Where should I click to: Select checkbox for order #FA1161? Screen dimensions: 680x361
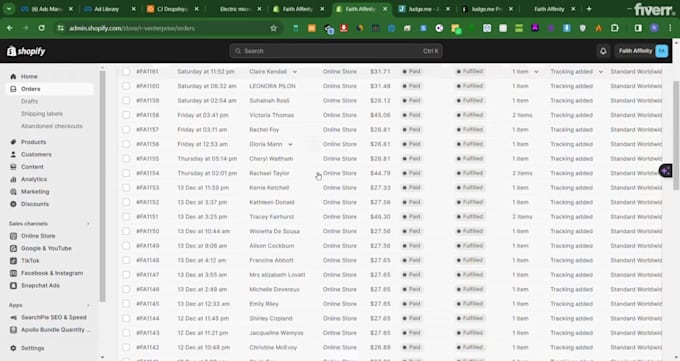coord(126,72)
